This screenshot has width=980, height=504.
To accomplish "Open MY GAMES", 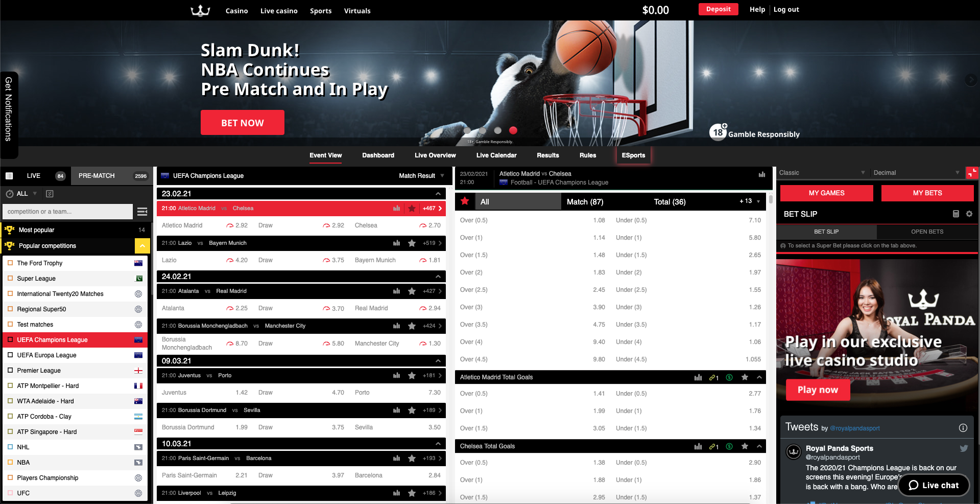I will tap(826, 193).
